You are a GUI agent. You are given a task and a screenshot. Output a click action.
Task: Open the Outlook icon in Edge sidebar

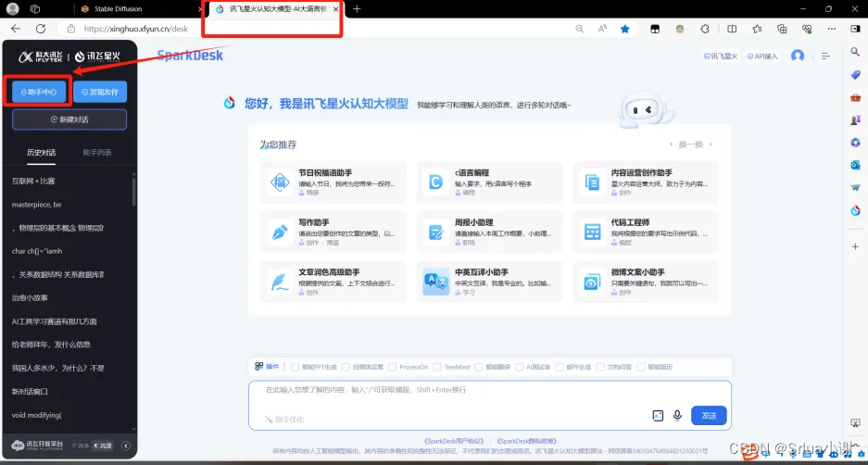[855, 165]
